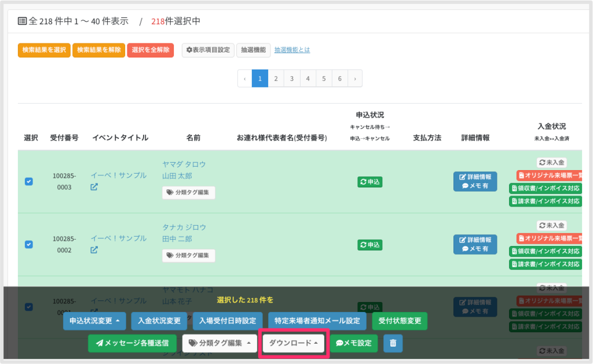The height and width of the screenshot is (364, 593).
Task: Click the trash delete icon button
Action: (393, 343)
